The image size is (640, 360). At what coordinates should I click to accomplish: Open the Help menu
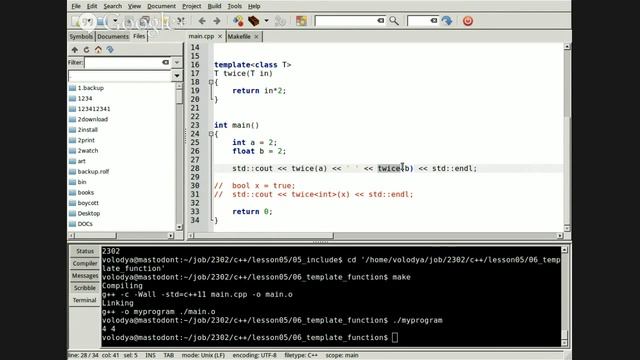pos(254,6)
